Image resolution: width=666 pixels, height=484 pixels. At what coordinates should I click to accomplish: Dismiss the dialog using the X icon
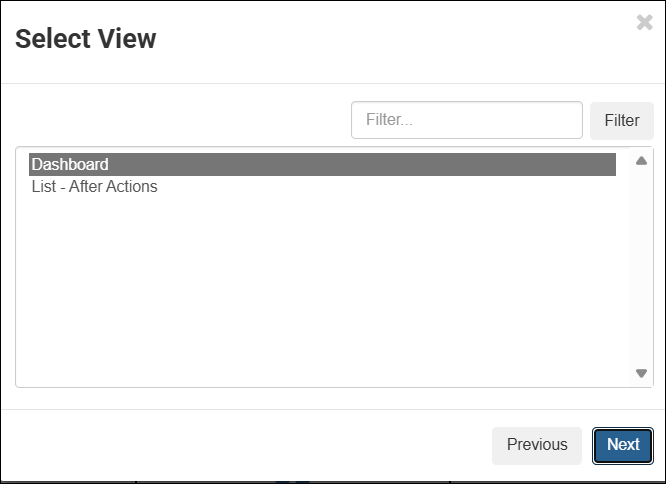tap(644, 23)
